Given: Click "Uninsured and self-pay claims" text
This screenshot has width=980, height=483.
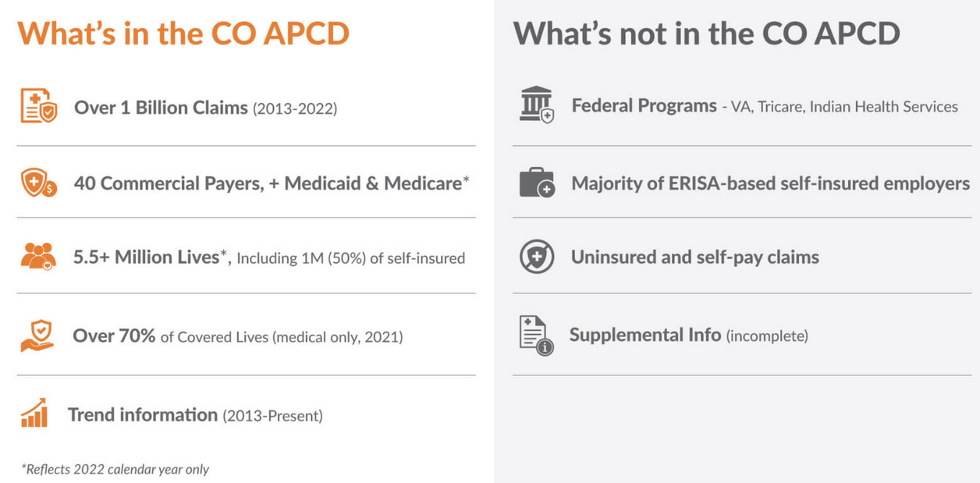Looking at the screenshot, I should click(694, 257).
